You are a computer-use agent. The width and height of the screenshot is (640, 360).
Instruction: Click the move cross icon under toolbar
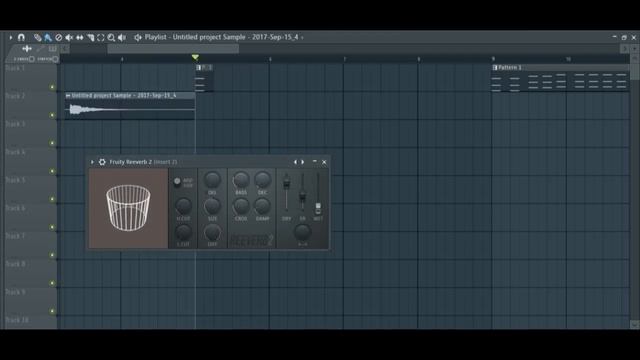(x=27, y=49)
